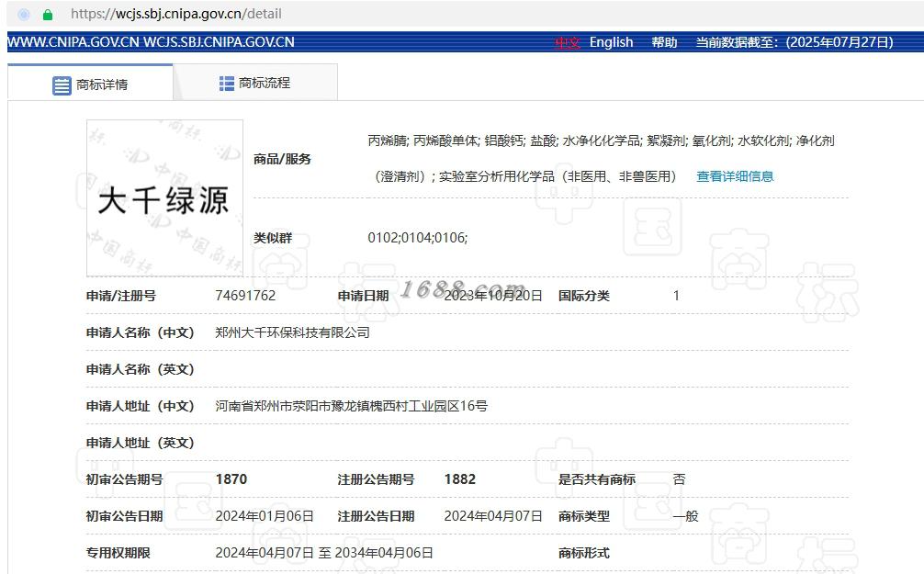This screenshot has width=924, height=574.
Task: Click the 申请人地址（英文）label
Action: [141, 443]
